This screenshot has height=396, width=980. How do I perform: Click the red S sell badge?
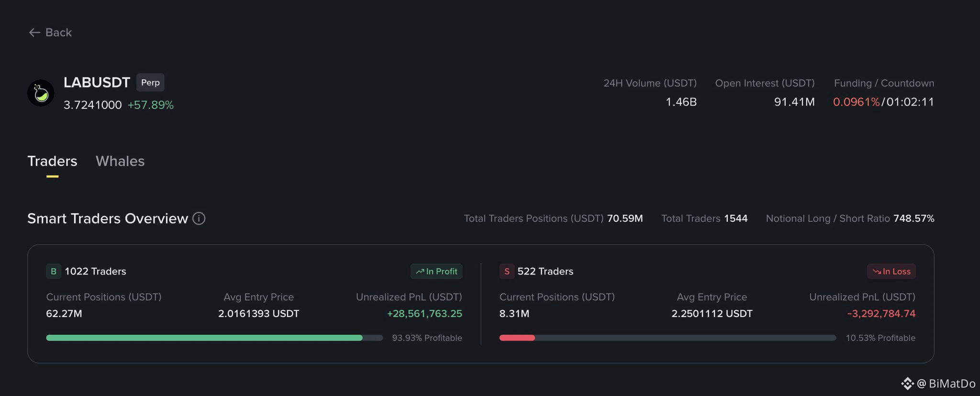point(507,272)
